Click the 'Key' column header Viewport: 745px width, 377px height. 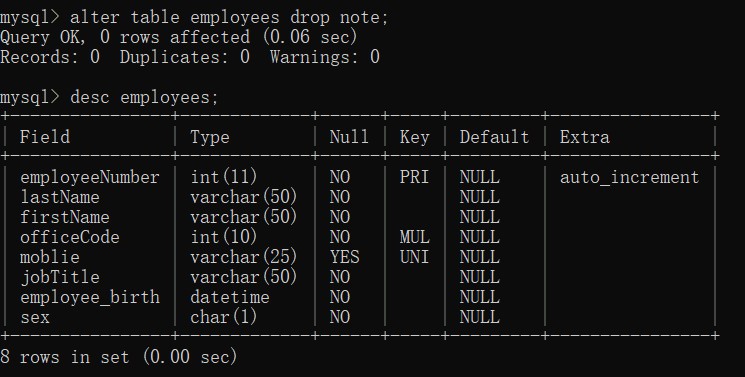(414, 137)
